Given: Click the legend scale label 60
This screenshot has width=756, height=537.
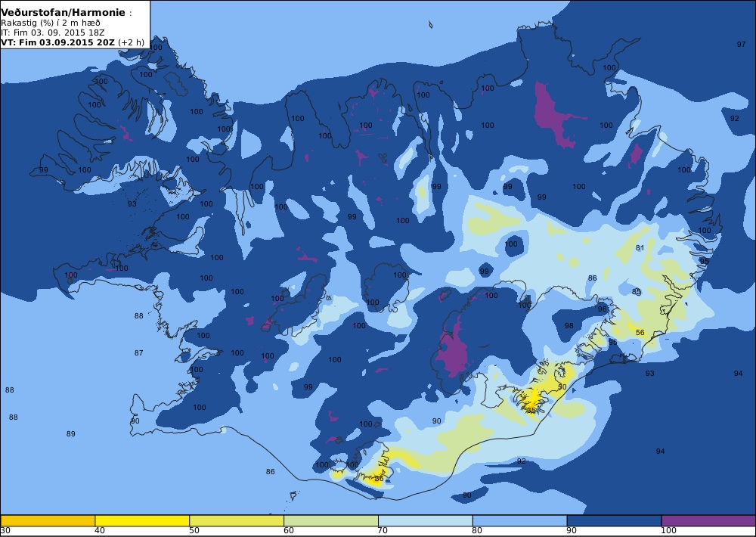Looking at the screenshot, I should (x=289, y=531).
